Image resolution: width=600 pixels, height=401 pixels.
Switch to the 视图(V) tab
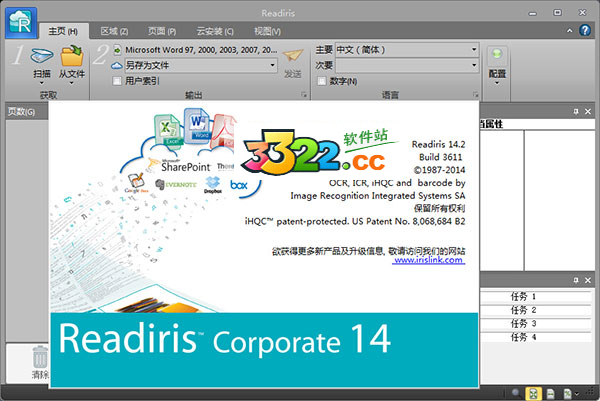coord(267,31)
